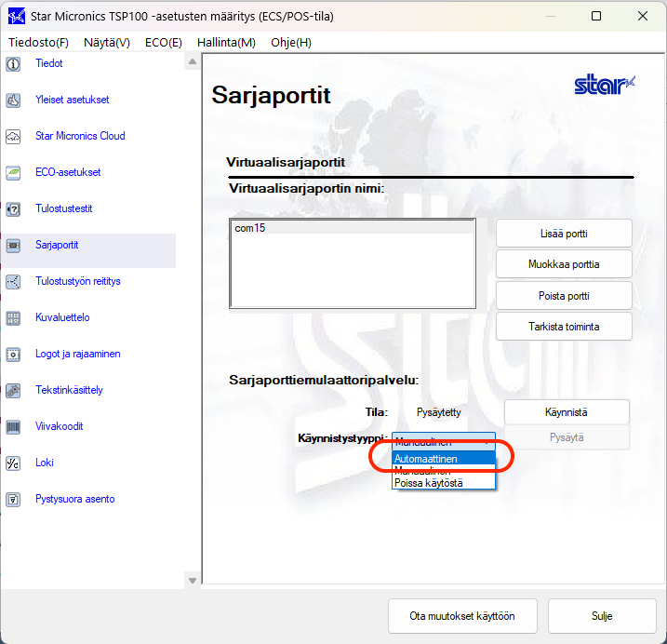
Task: Click the Star Micronics Cloud icon
Action: [13, 137]
